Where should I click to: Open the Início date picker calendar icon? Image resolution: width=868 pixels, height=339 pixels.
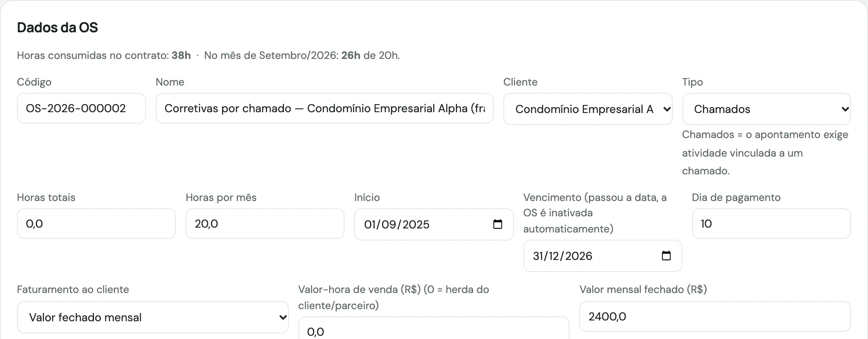pos(498,224)
